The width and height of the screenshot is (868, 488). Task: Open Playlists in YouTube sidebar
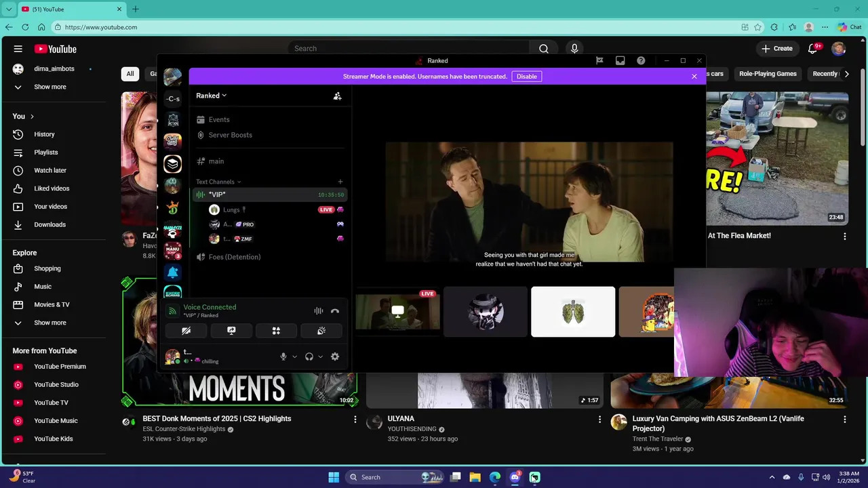coord(54,152)
